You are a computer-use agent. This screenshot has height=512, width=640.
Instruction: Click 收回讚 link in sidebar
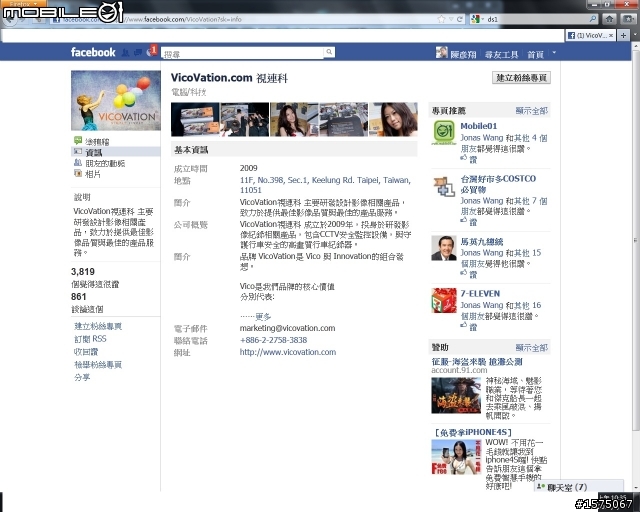tap(86, 352)
